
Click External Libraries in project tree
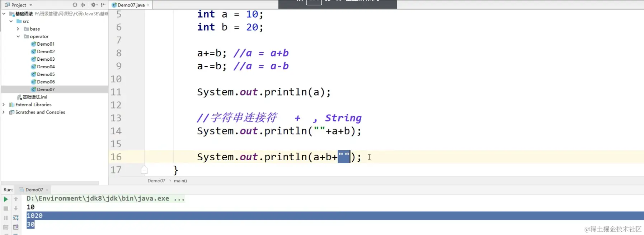point(30,105)
